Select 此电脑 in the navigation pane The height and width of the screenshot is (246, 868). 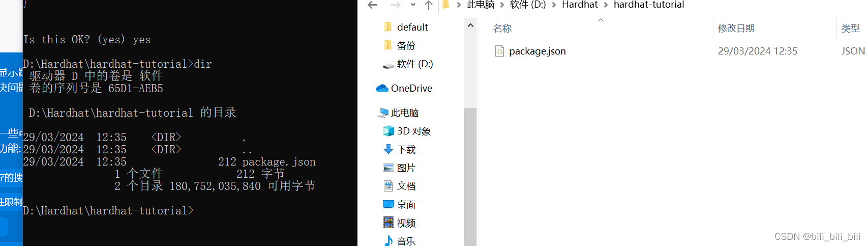click(405, 113)
